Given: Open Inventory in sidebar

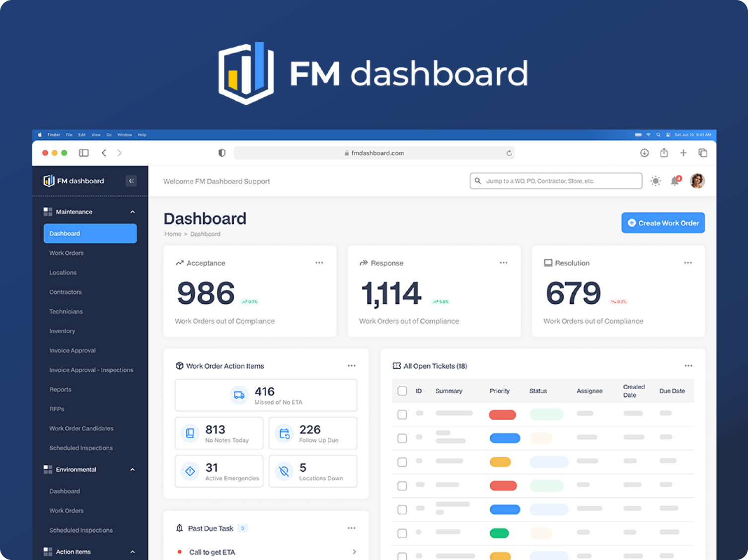Looking at the screenshot, I should pos(62,331).
